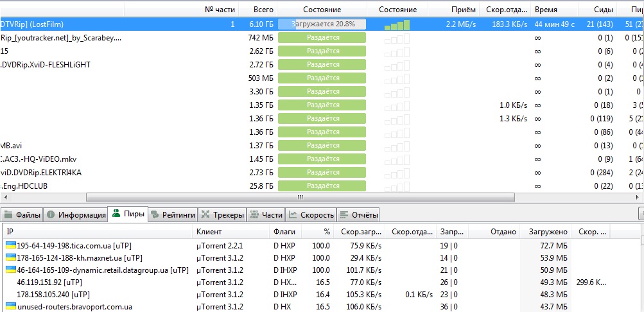This screenshot has height=312, width=644.
Task: Click the Информация tab info icon
Action: (x=51, y=215)
